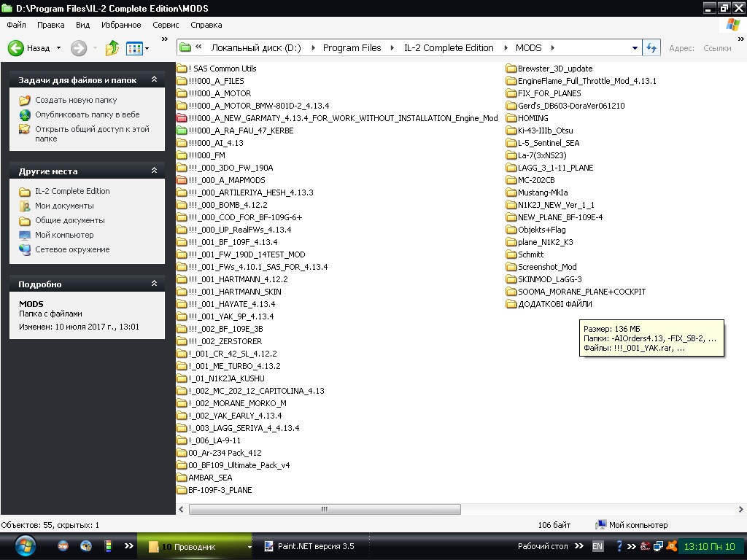Image resolution: width=747 pixels, height=560 pixels.
Task: Click the Рабочий стол toolbar on taskbar
Action: coord(543,546)
